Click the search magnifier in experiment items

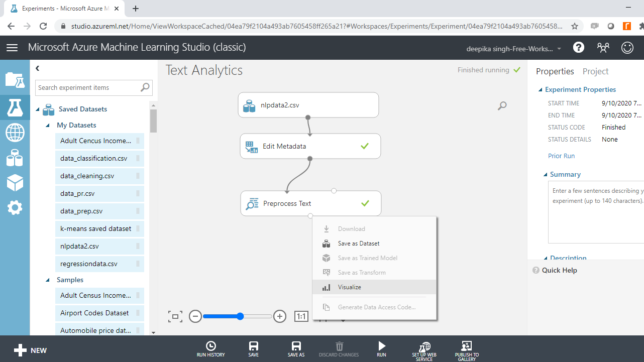pos(145,87)
